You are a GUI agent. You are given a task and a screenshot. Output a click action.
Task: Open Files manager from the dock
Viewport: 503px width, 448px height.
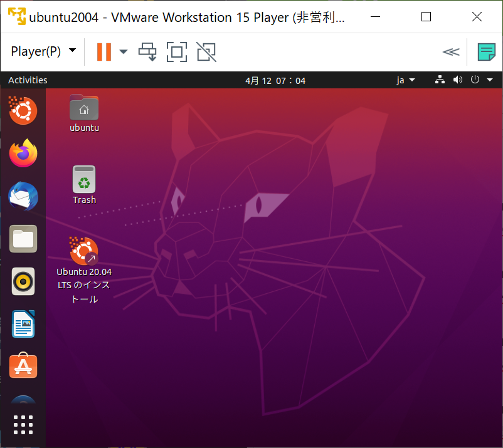point(23,239)
